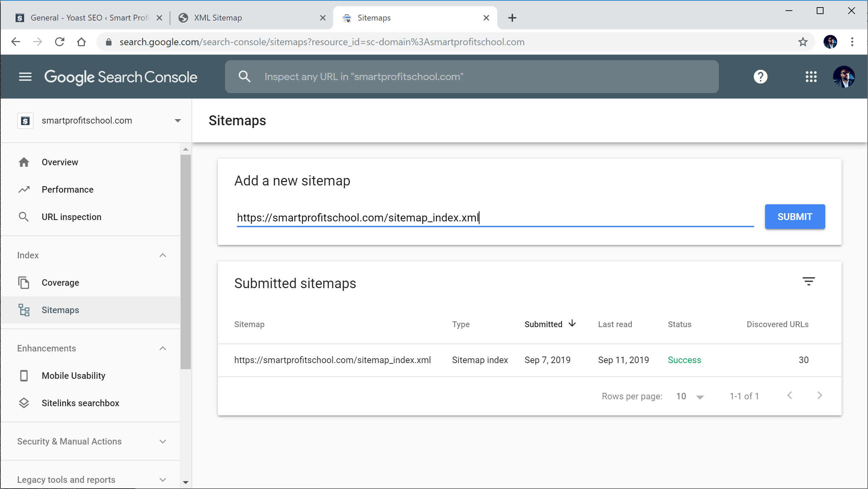
Task: Collapse the Index section
Action: 163,255
